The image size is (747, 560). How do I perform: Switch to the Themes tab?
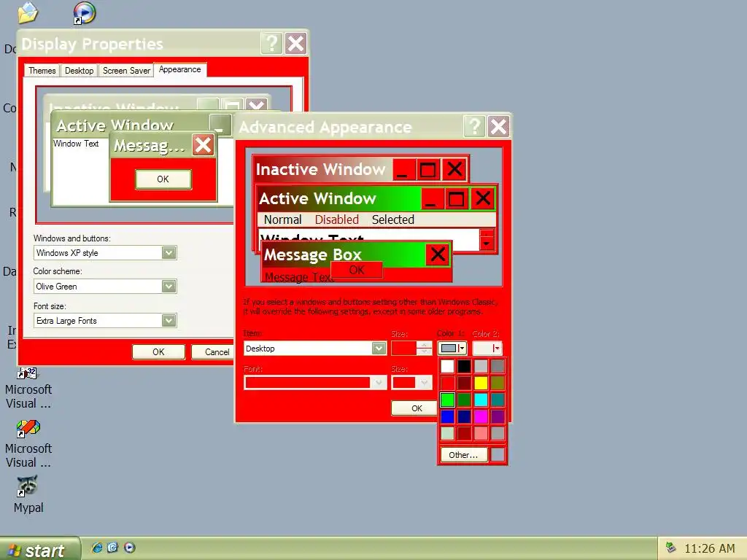tap(42, 71)
